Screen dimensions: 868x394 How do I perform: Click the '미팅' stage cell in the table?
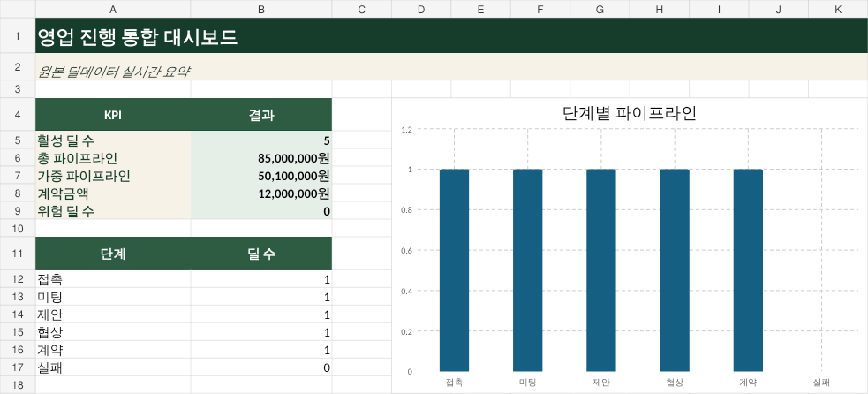(x=113, y=297)
